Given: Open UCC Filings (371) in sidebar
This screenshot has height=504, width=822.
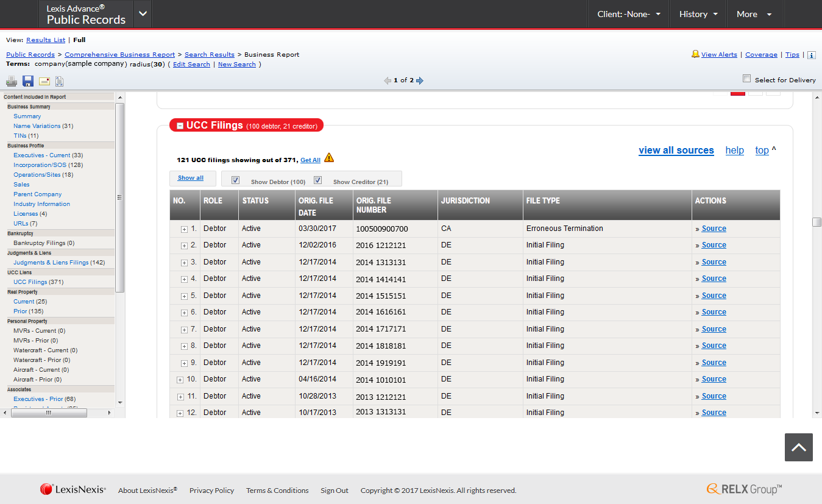Looking at the screenshot, I should (38, 282).
